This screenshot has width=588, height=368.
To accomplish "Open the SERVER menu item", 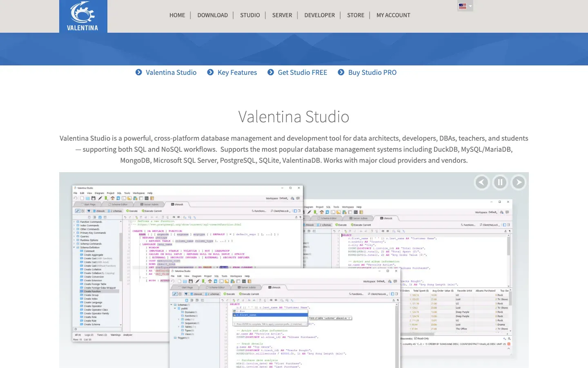I will [x=282, y=15].
